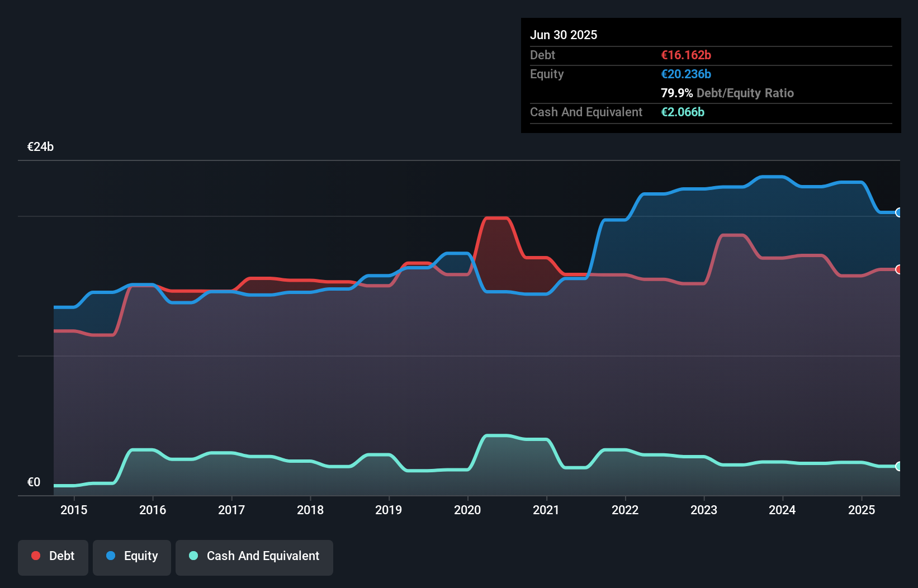Click the 2019 x-axis label
Viewport: 918px width, 588px height.
point(389,510)
